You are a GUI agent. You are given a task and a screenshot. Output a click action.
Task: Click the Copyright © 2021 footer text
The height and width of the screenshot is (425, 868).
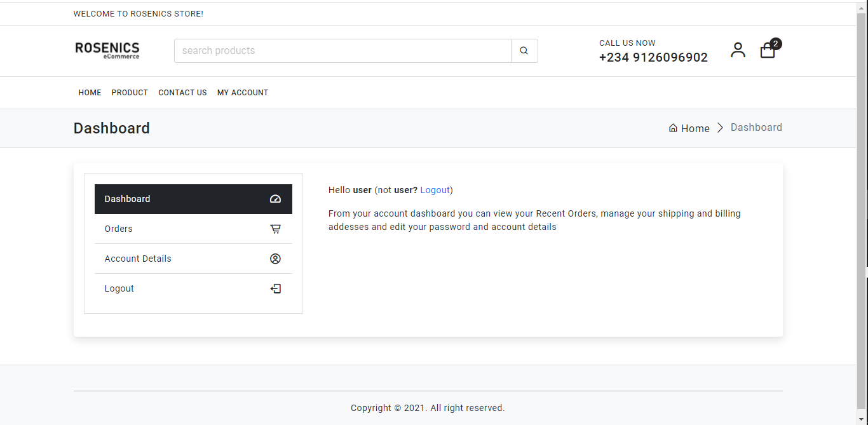[x=428, y=408]
